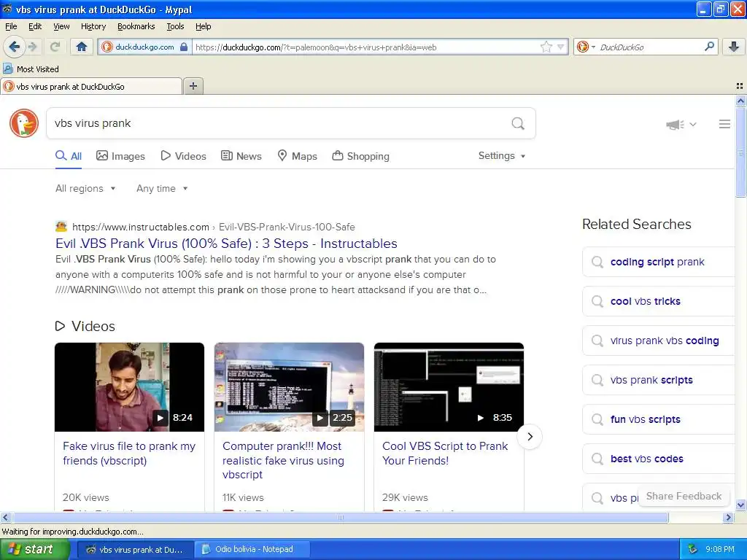Search related 'virus prank vbs coding'
Image resolution: width=747 pixels, height=560 pixels.
tap(658, 341)
